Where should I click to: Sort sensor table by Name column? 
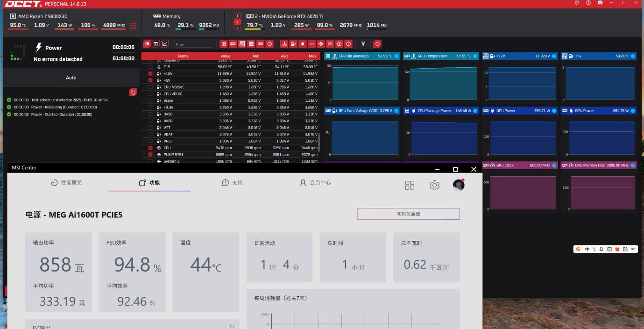[183, 56]
